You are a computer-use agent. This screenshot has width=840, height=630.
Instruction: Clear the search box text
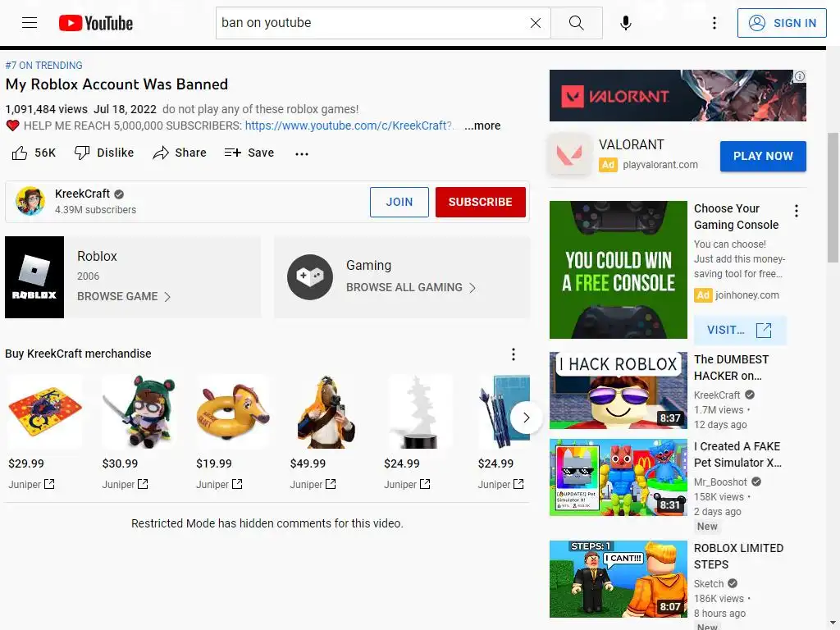(x=535, y=23)
